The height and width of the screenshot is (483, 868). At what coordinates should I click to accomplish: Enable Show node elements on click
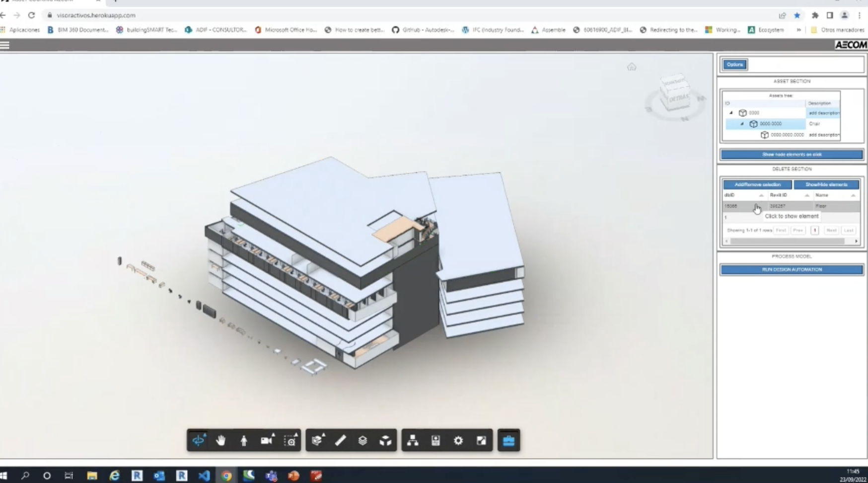click(791, 155)
